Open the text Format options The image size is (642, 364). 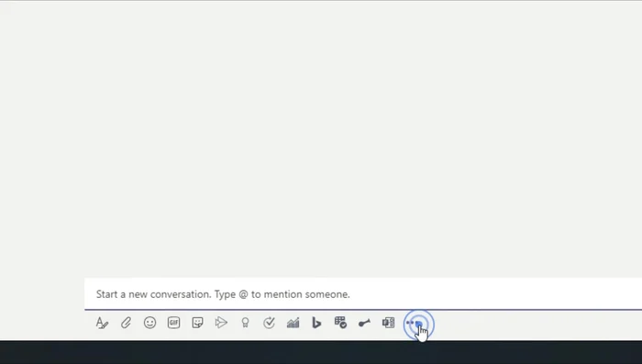[102, 323]
